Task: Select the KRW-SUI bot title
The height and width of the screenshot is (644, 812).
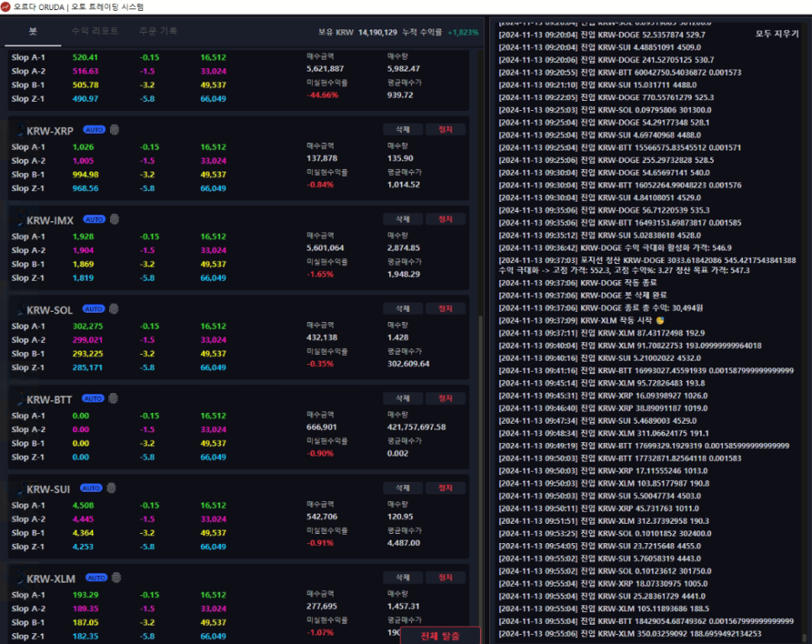Action: pos(48,489)
